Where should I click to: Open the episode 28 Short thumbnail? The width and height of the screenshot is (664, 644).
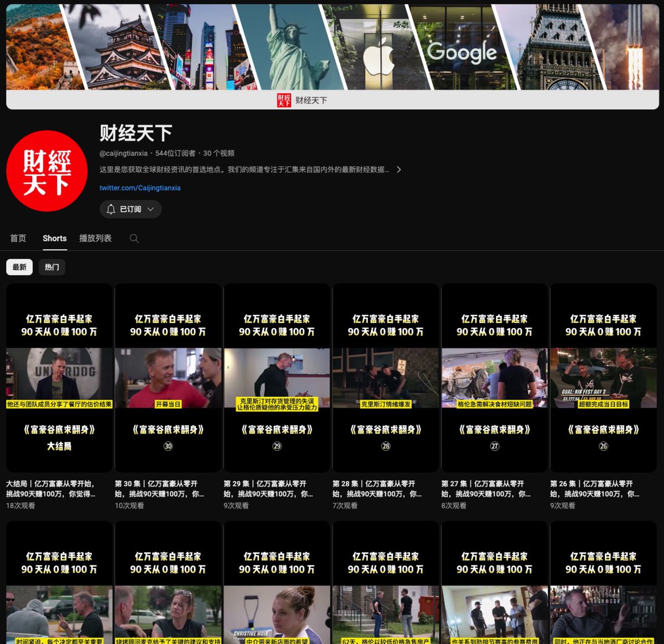click(386, 378)
